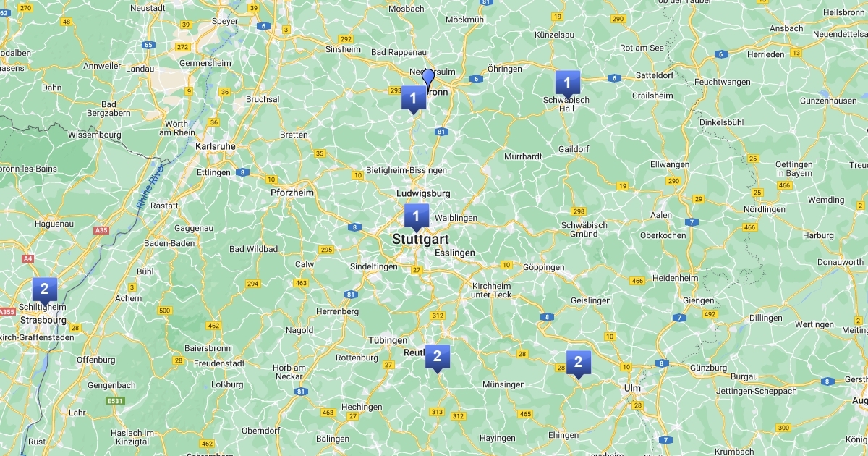Viewport: 868px width, 456px height.
Task: Click the Pforzheim city label
Action: (x=292, y=193)
